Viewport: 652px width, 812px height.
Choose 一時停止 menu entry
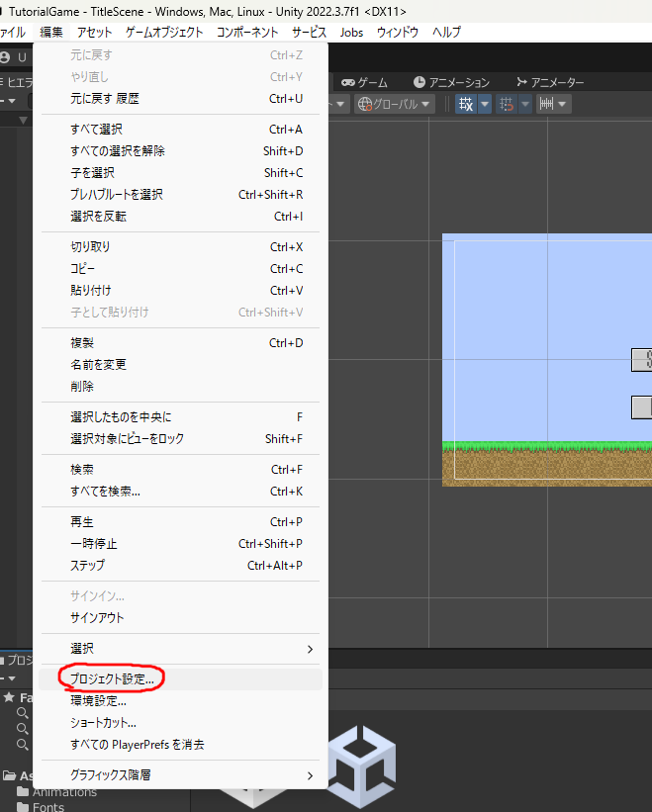180,544
